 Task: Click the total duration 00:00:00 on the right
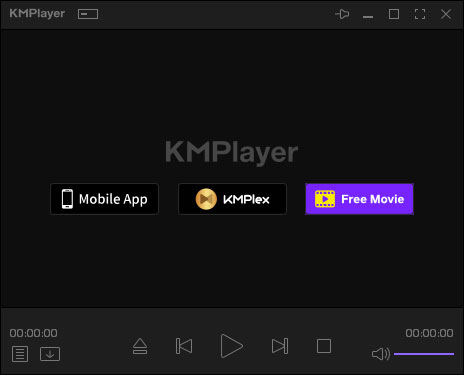click(429, 333)
